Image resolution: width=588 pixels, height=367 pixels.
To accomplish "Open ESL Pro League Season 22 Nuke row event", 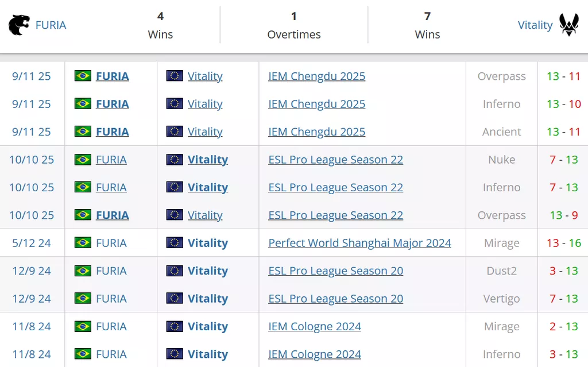I will coord(335,160).
